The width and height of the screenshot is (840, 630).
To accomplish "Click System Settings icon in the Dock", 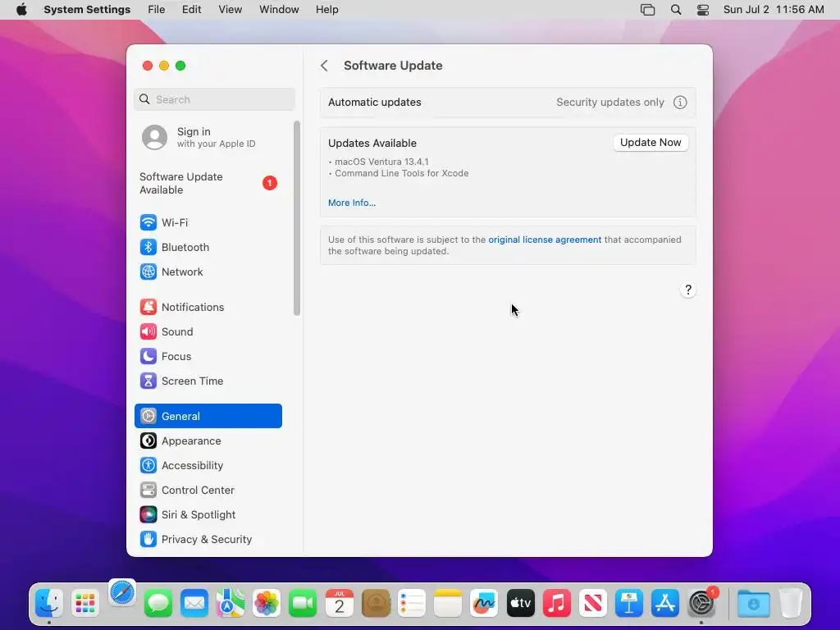I will pyautogui.click(x=701, y=603).
